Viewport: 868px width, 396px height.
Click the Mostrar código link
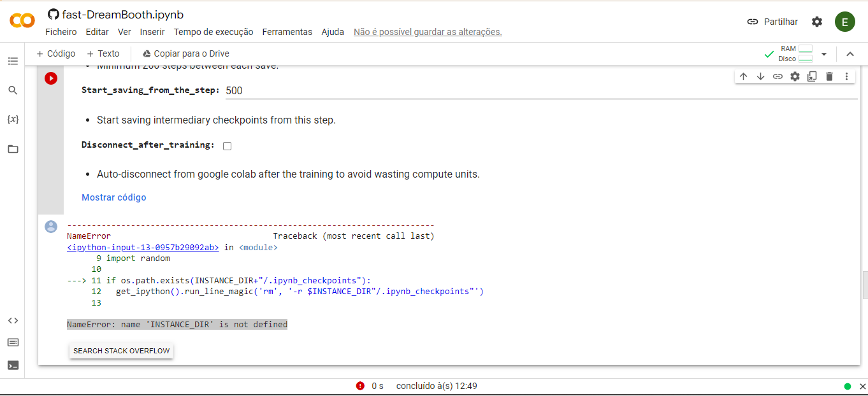tap(113, 197)
